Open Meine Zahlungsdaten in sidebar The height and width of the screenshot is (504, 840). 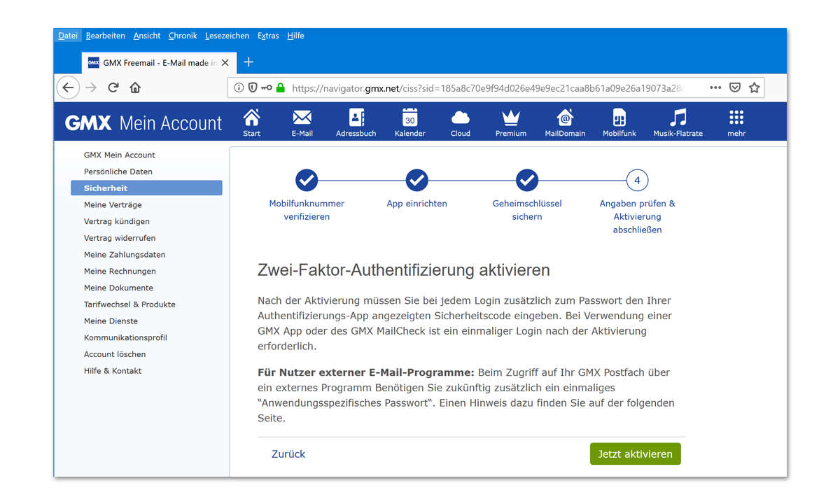125,255
